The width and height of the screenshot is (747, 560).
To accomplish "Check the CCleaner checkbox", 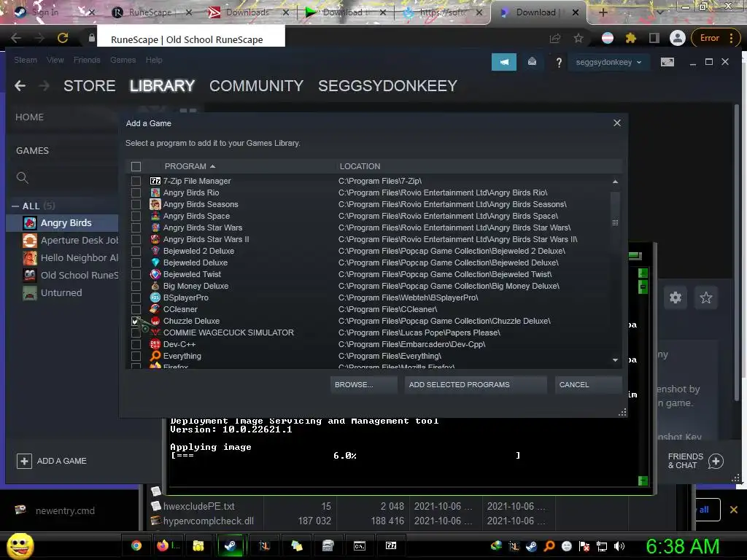I will (x=136, y=309).
